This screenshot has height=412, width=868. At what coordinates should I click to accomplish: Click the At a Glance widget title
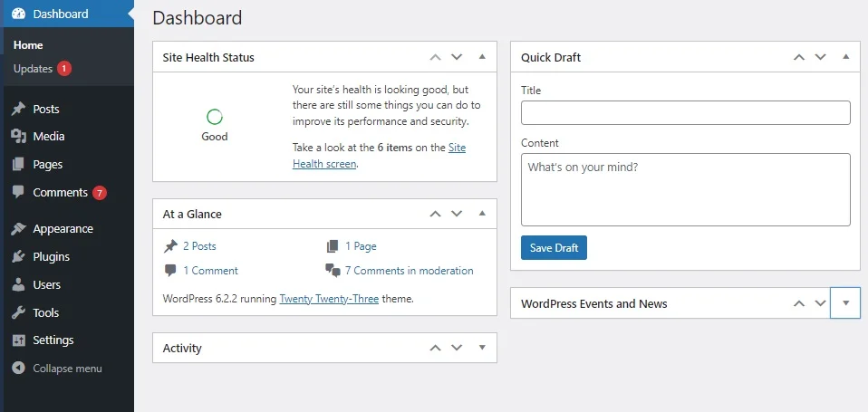(192, 214)
